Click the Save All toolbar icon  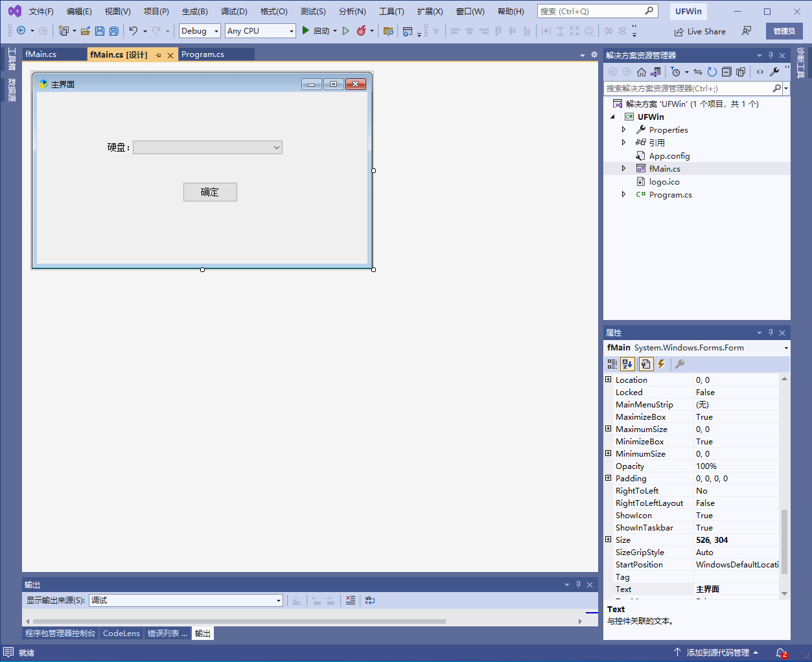(x=114, y=30)
